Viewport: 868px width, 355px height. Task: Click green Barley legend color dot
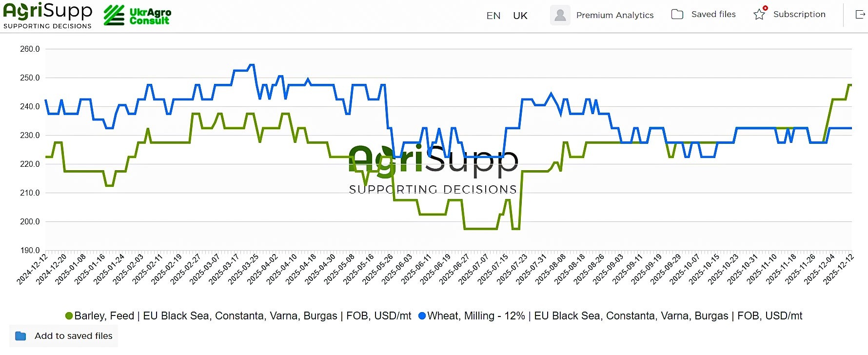coord(69,316)
